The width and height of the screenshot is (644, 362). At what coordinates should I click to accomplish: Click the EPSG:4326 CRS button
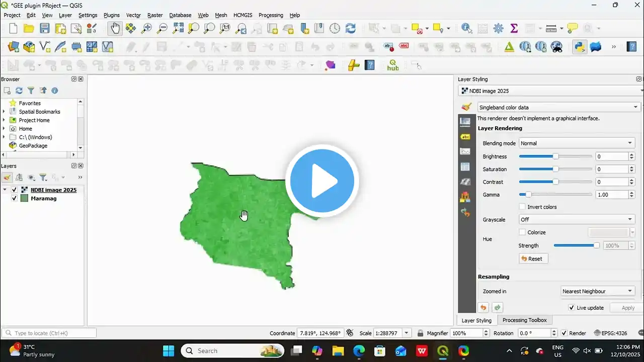pos(611,333)
